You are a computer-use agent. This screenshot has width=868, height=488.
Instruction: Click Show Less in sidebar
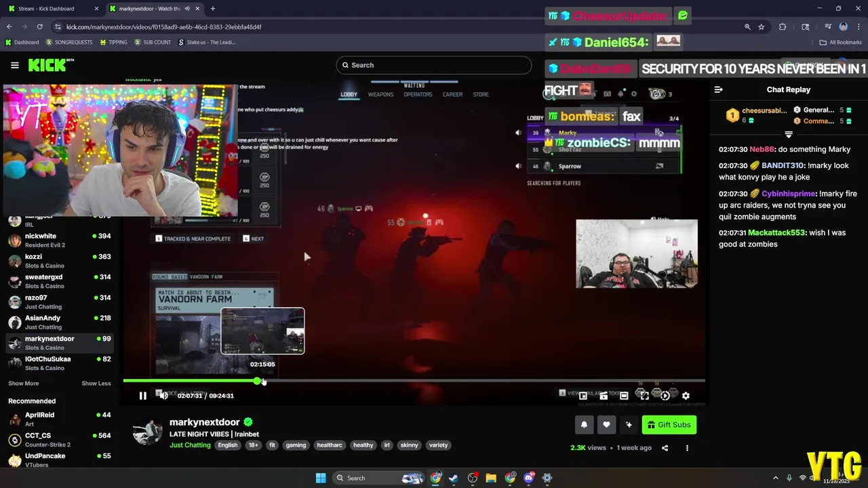click(96, 384)
